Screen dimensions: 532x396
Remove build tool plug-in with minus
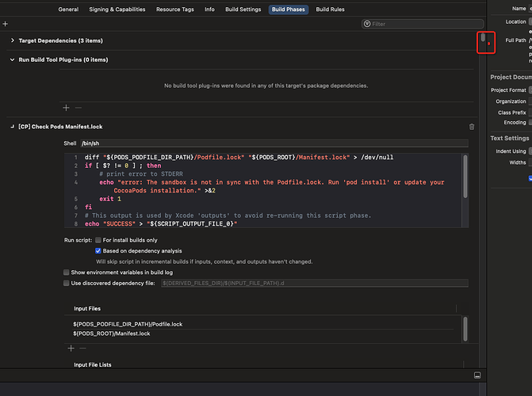(78, 107)
